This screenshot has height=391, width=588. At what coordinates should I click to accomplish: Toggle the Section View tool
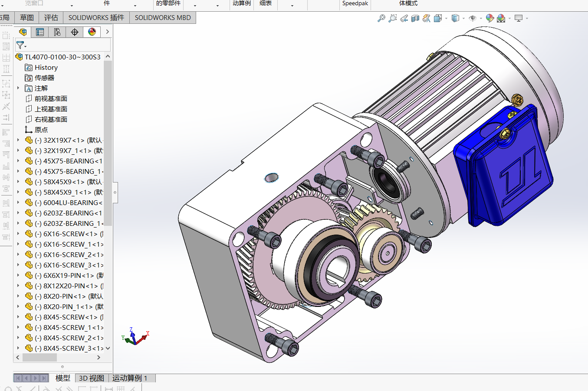[415, 18]
